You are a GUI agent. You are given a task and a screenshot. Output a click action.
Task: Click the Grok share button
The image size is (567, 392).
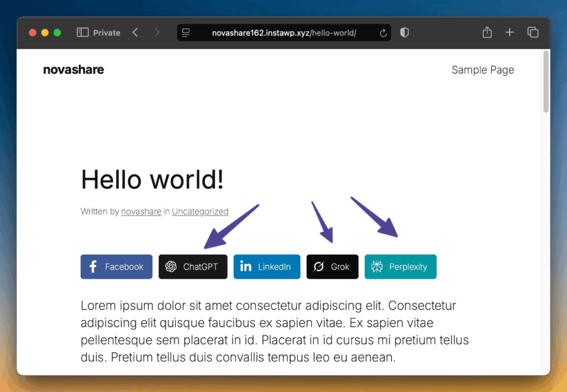[332, 267]
